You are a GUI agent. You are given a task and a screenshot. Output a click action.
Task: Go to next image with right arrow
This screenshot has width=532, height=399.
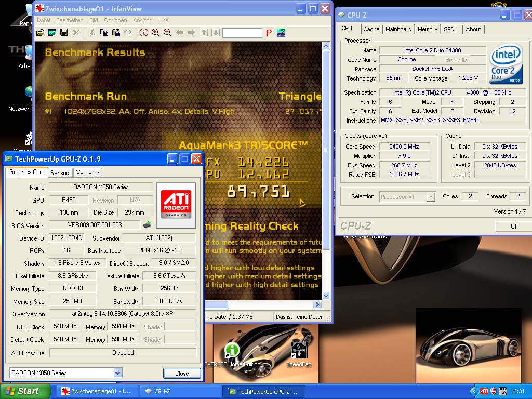pyautogui.click(x=192, y=33)
